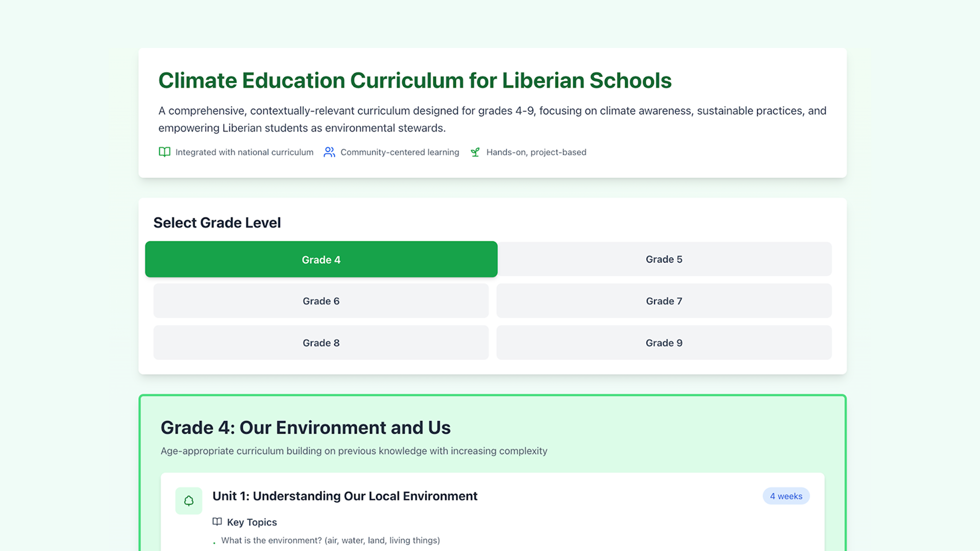
Task: Click the Climate Education Curriculum main title
Action: pos(414,81)
